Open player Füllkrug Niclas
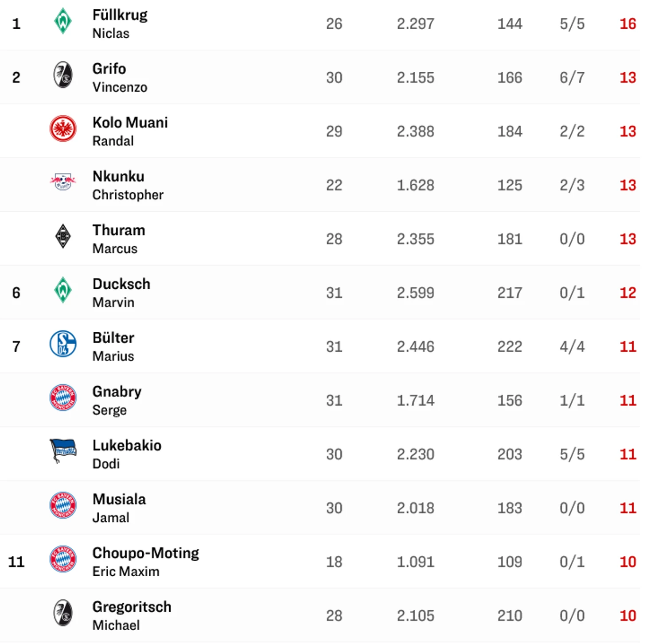Screen dimensions: 647x644 pos(120,23)
